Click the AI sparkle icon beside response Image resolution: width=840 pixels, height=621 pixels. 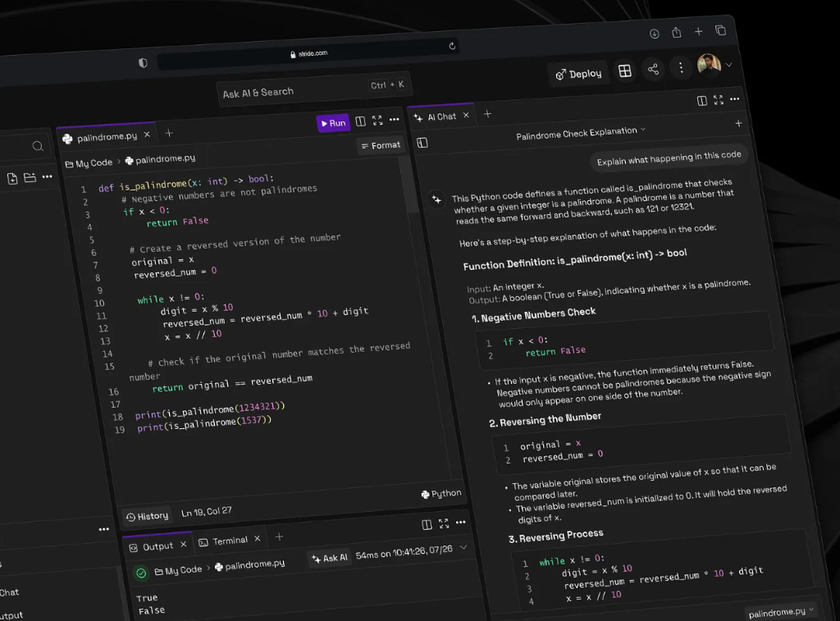tap(436, 199)
